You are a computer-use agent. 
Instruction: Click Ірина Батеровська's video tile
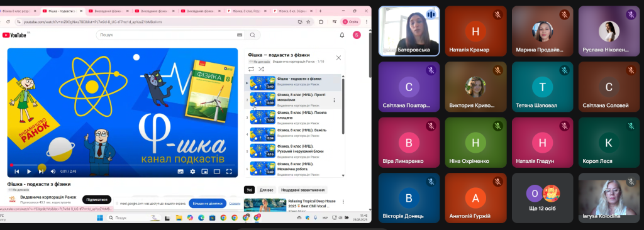pyautogui.click(x=409, y=31)
